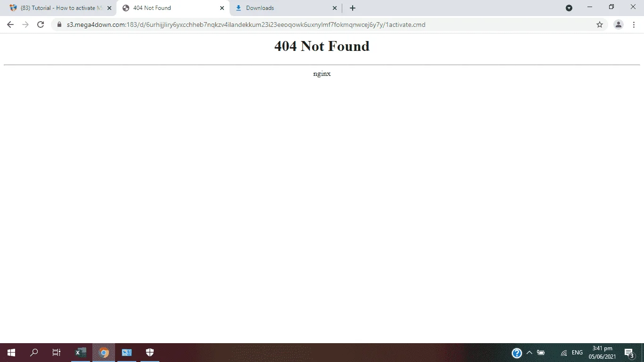Image resolution: width=644 pixels, height=362 pixels.
Task: Close the Tutorial How to activate tab
Action: pos(109,8)
